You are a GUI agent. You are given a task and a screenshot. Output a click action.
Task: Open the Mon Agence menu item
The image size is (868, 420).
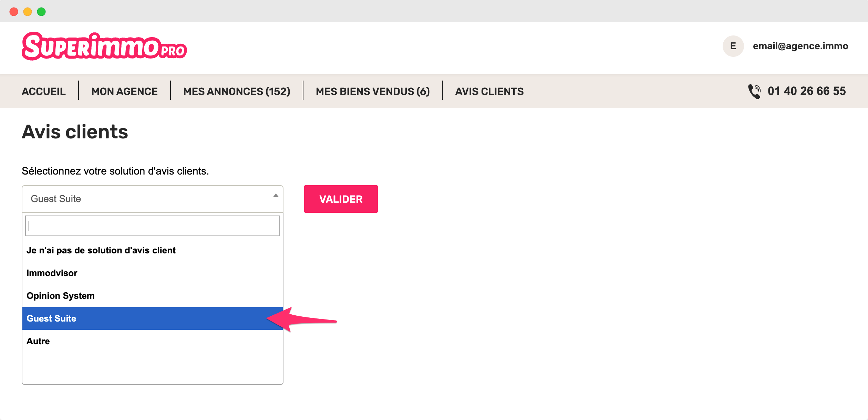[124, 91]
